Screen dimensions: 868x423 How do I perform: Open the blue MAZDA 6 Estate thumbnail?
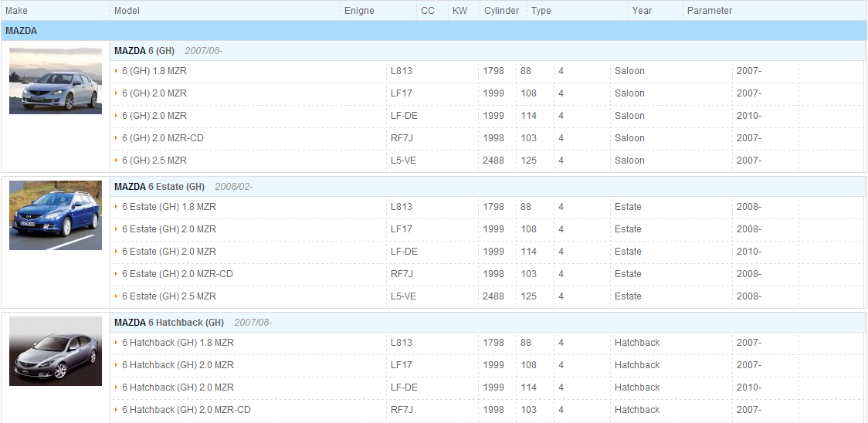[56, 215]
